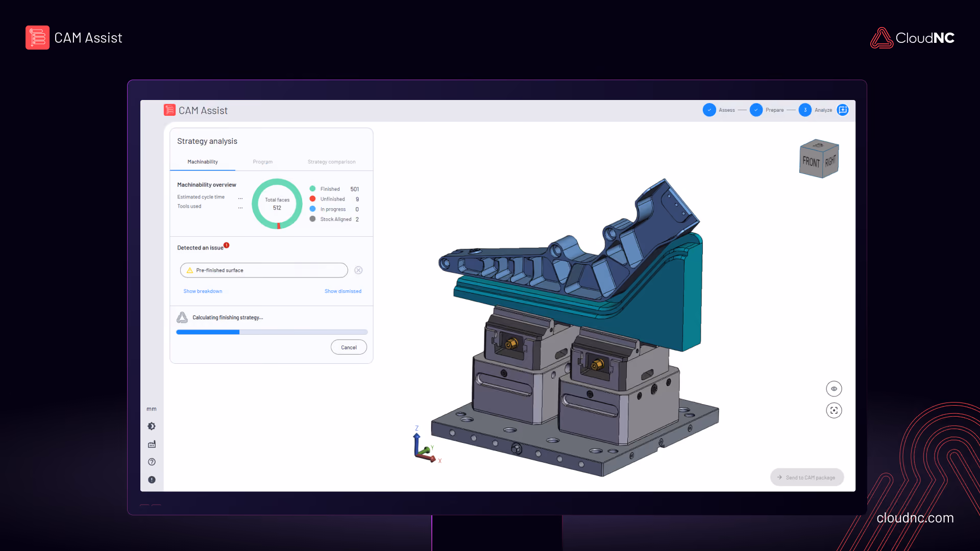Click the Detected an issue heading
Screen dimensions: 980x551
200,248
